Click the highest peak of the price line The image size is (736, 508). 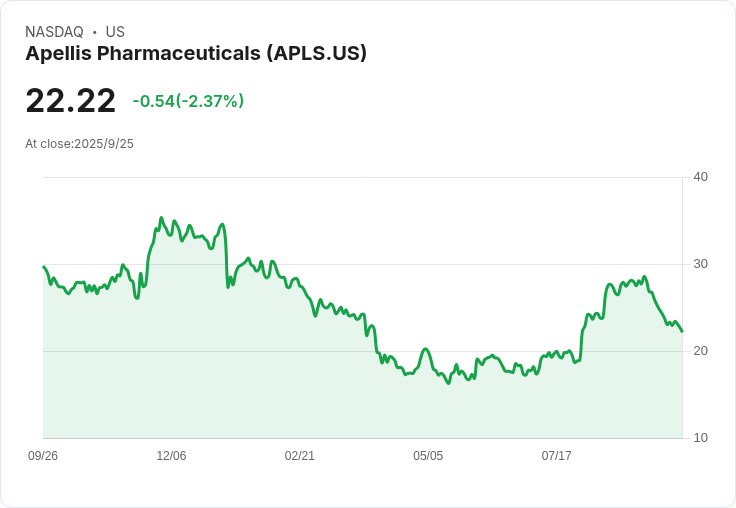[x=161, y=217]
